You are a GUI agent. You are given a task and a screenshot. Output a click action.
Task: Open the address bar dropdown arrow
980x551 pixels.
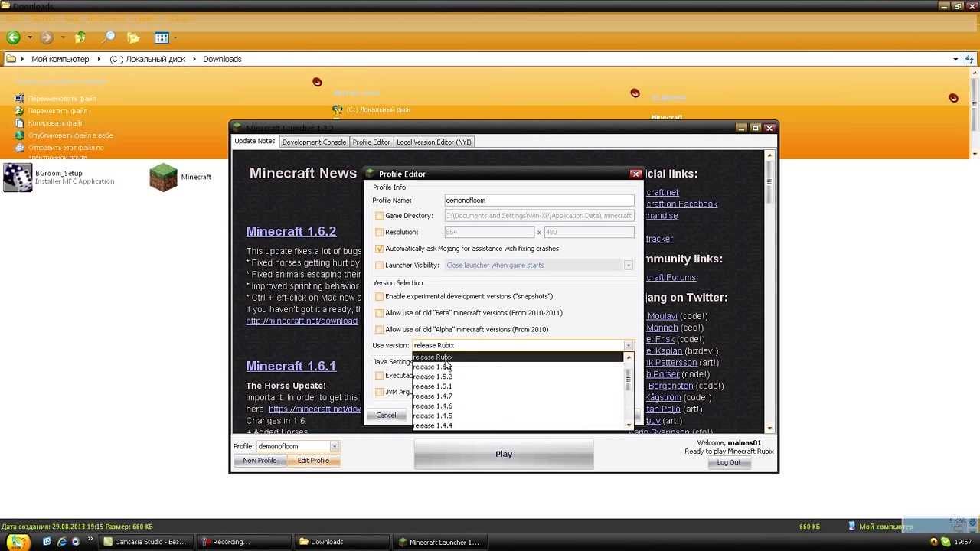(x=955, y=59)
